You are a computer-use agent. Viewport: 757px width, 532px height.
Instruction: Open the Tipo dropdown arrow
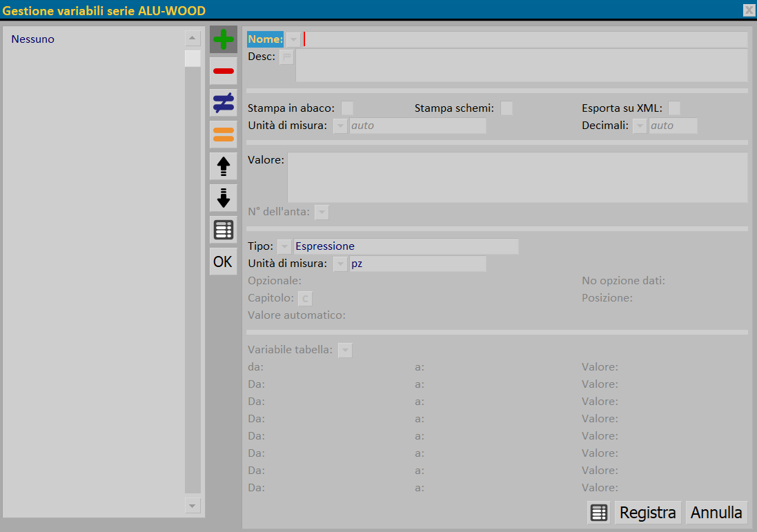284,246
